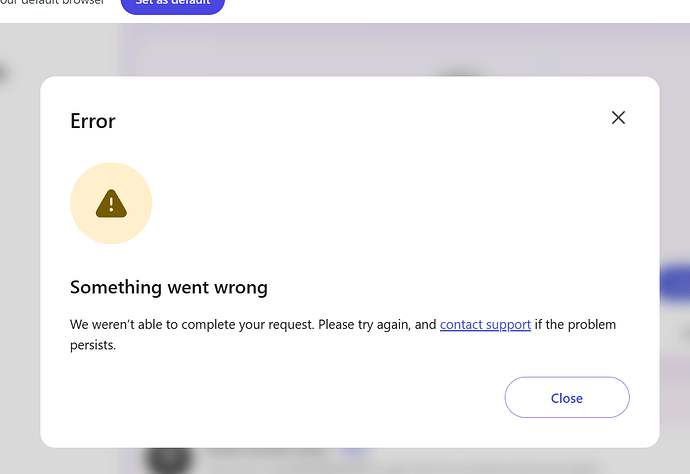Click the Close button in the dialog
The height and width of the screenshot is (474, 690).
[x=567, y=397]
